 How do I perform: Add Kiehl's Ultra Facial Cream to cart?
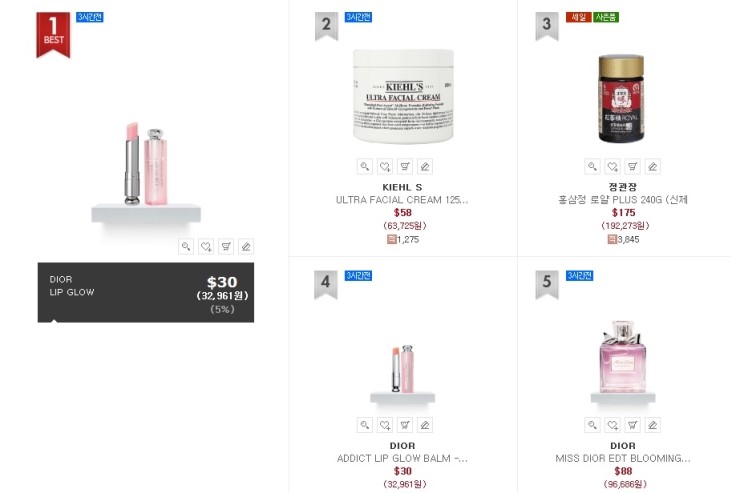(405, 167)
